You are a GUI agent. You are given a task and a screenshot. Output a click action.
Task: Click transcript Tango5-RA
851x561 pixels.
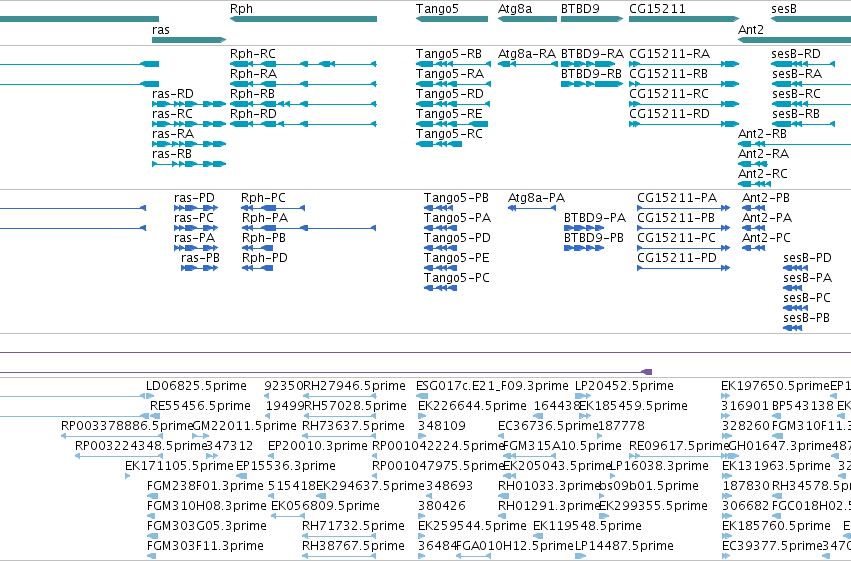453,84
